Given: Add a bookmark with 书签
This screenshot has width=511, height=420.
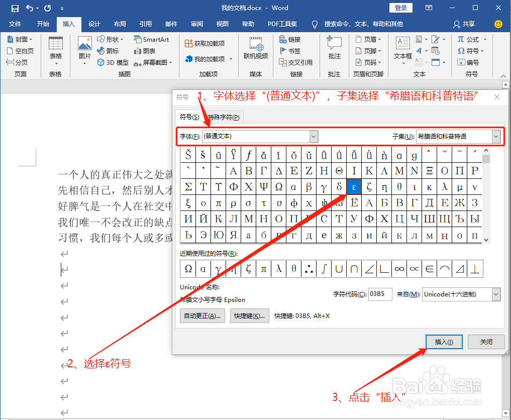Looking at the screenshot, I should click(290, 51).
